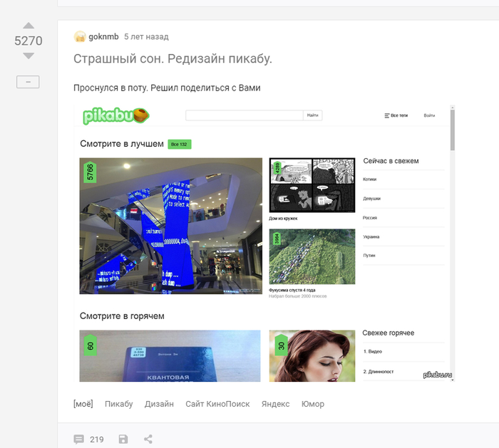Image resolution: width=499 pixels, height=448 pixels.
Task: Open the goknmb author profile link
Action: [103, 36]
